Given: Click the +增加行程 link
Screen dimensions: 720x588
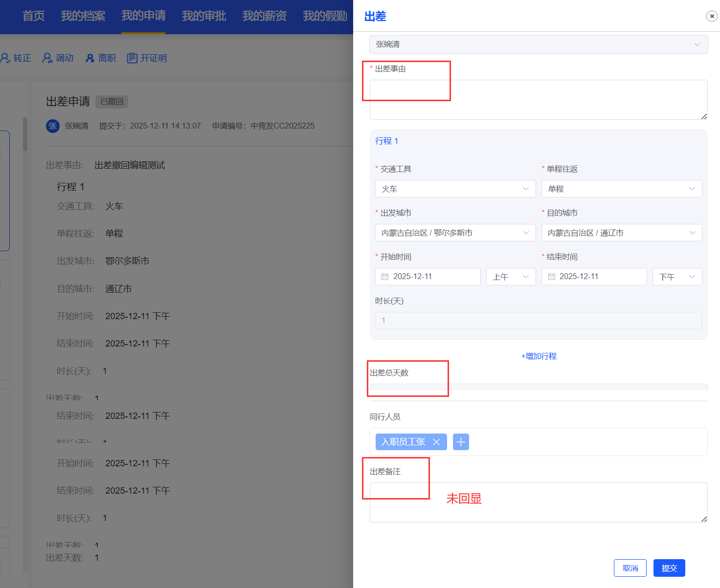Looking at the screenshot, I should click(x=539, y=356).
